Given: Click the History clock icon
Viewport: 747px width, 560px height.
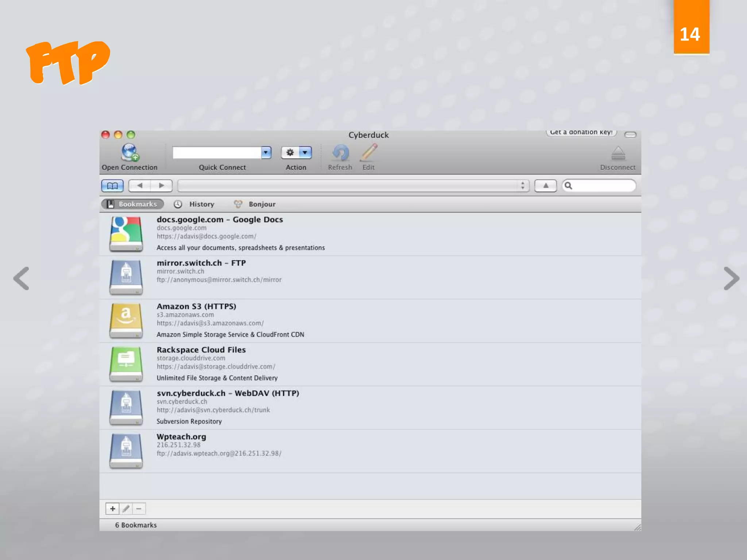Looking at the screenshot, I should click(x=178, y=204).
